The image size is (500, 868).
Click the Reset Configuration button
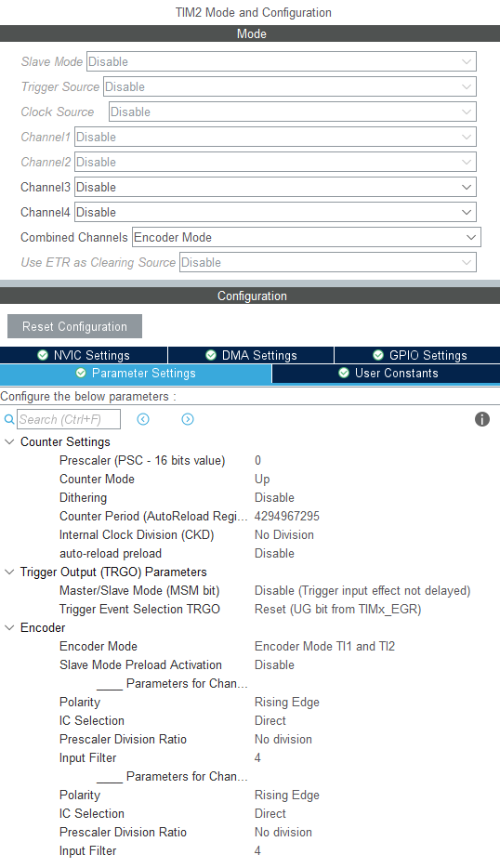click(74, 326)
